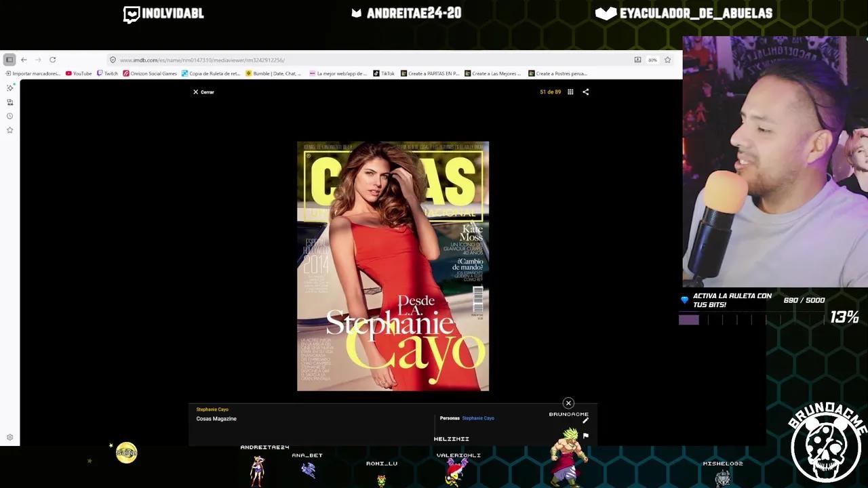This screenshot has height=488, width=868.
Task: Open the IMDb thumbnail grid view
Action: tap(570, 91)
